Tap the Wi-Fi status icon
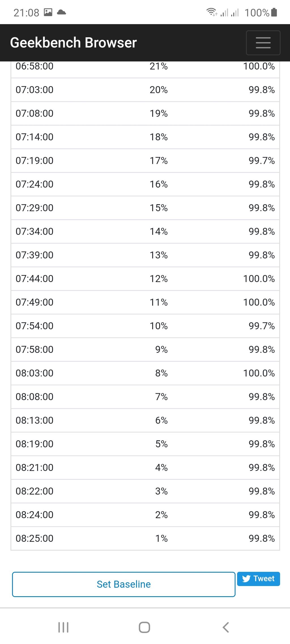This screenshot has height=644, width=290. pyautogui.click(x=211, y=12)
